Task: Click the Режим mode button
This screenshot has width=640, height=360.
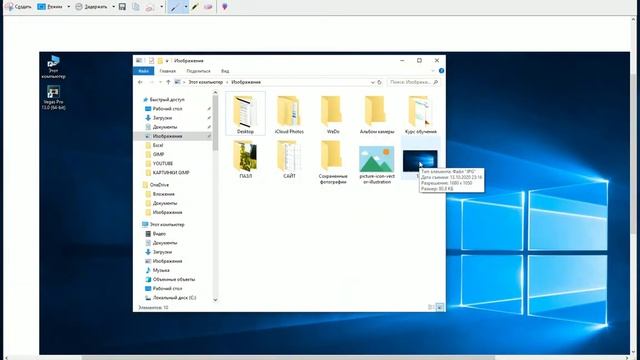Action: tap(50, 7)
